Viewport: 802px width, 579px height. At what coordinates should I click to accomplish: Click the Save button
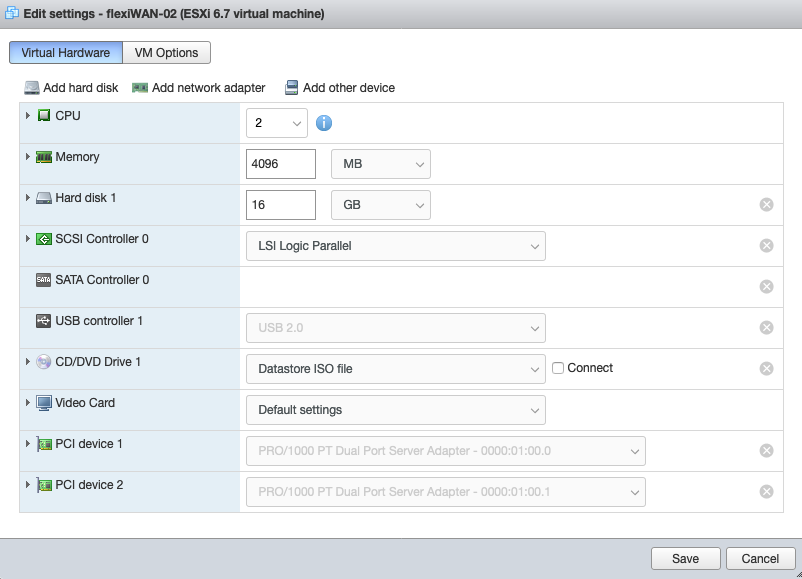pos(685,558)
